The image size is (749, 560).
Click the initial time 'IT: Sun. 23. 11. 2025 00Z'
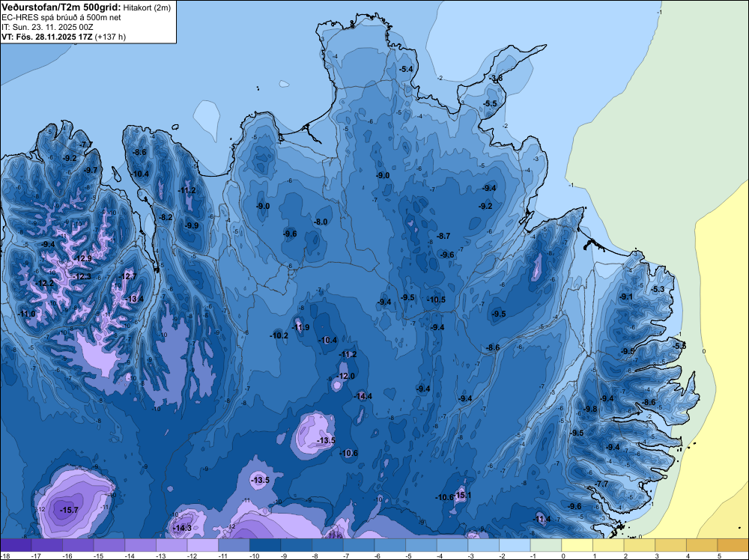pyautogui.click(x=48, y=27)
